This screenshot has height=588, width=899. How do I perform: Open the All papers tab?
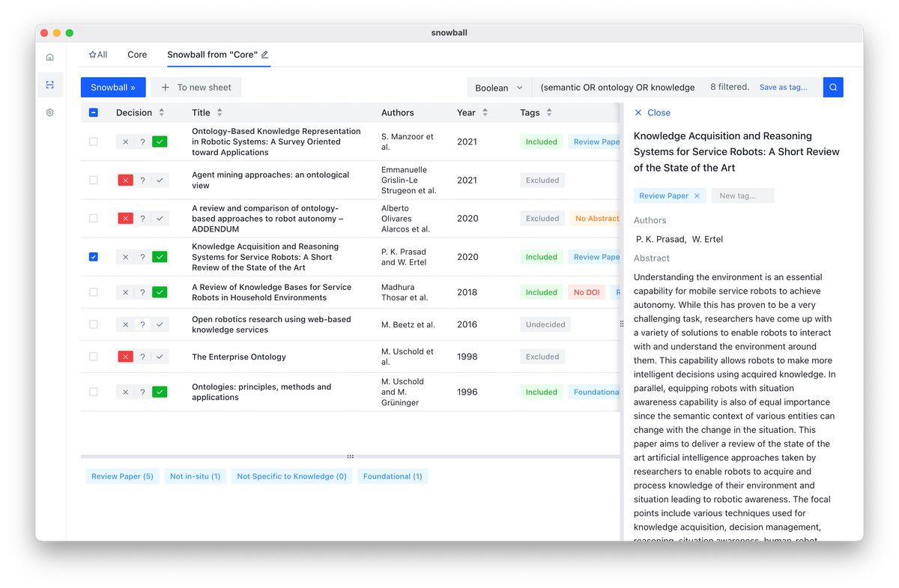97,54
